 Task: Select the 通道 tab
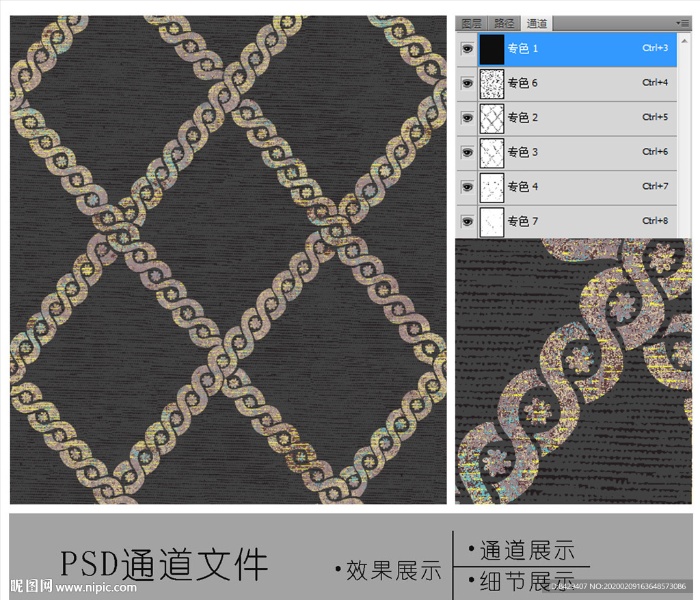coord(537,24)
